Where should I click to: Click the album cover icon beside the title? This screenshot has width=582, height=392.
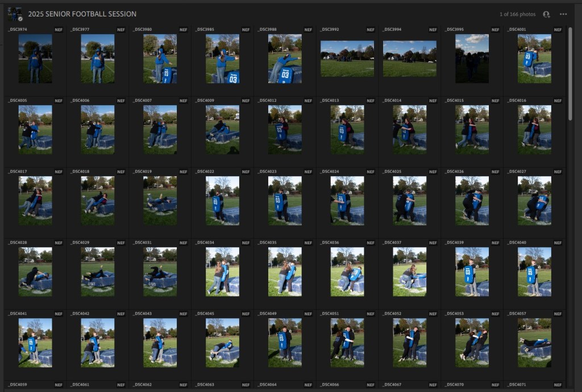(15, 14)
